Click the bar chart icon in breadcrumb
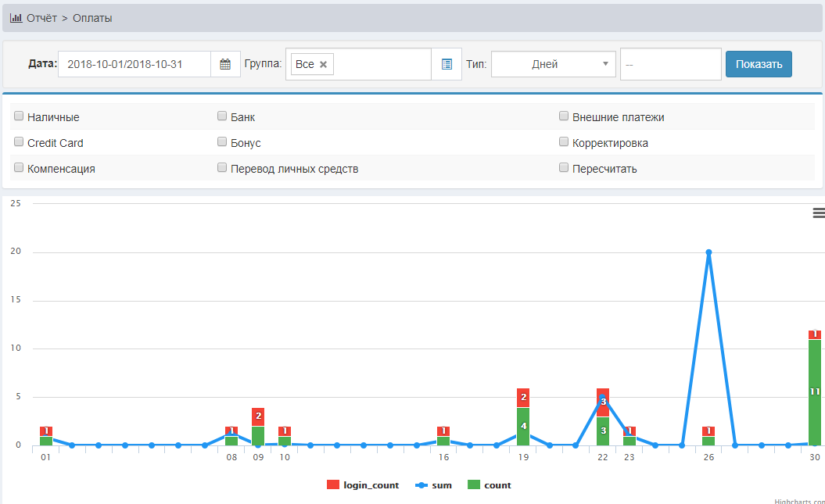This screenshot has width=825, height=504. click(16, 18)
